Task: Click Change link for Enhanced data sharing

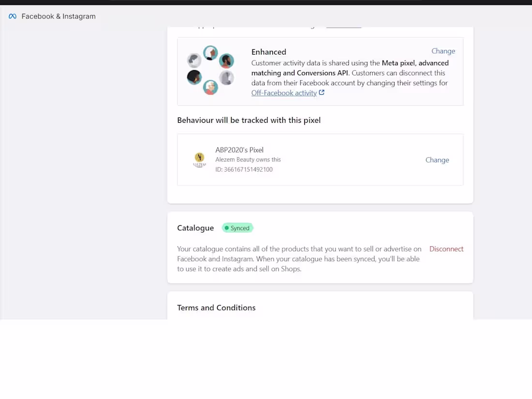Action: pos(443,51)
